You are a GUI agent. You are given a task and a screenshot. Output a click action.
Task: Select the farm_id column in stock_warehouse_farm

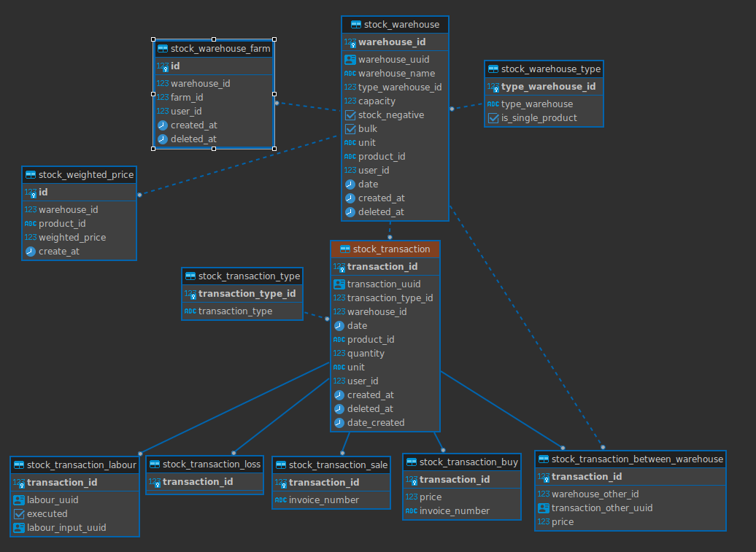[x=214, y=97]
